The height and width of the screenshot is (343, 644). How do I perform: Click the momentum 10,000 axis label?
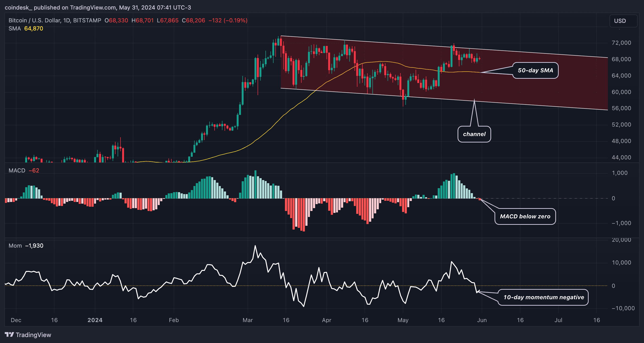click(x=621, y=262)
